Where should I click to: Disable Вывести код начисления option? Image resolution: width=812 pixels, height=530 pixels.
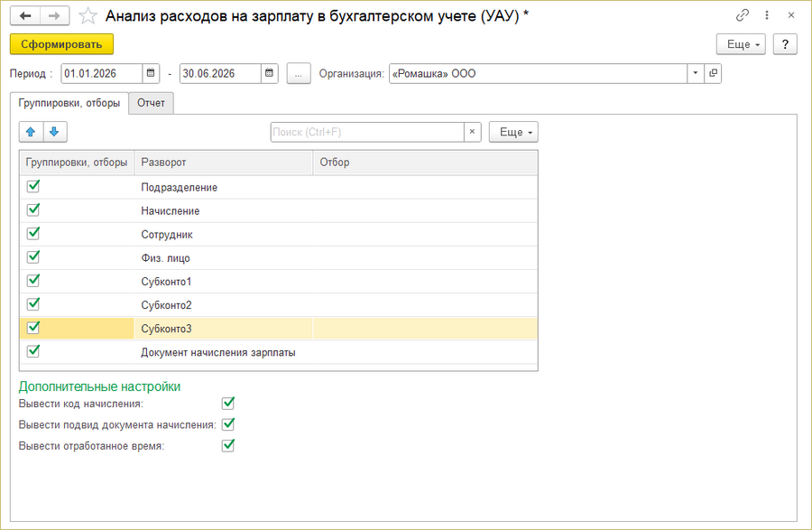(x=228, y=403)
